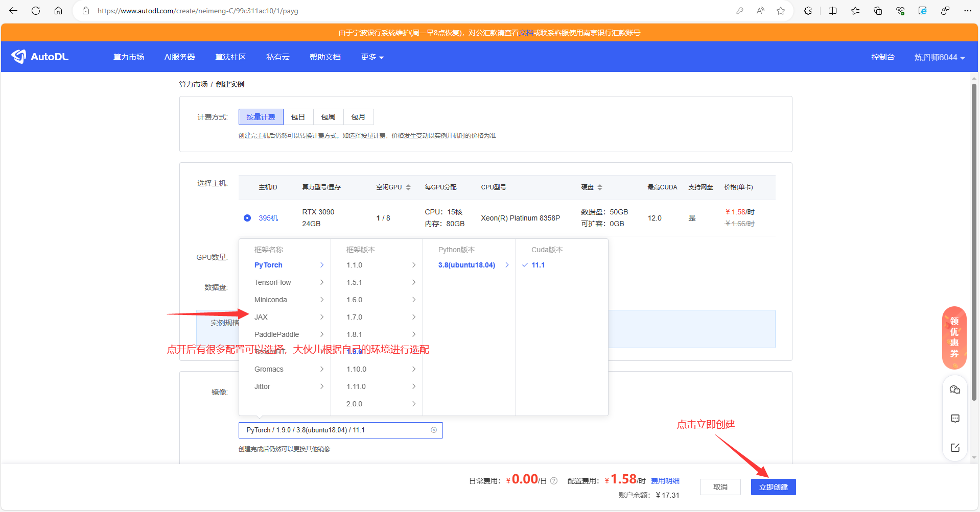Select 按量计费 billing mode
Screen dimensions: 980x512
point(261,117)
